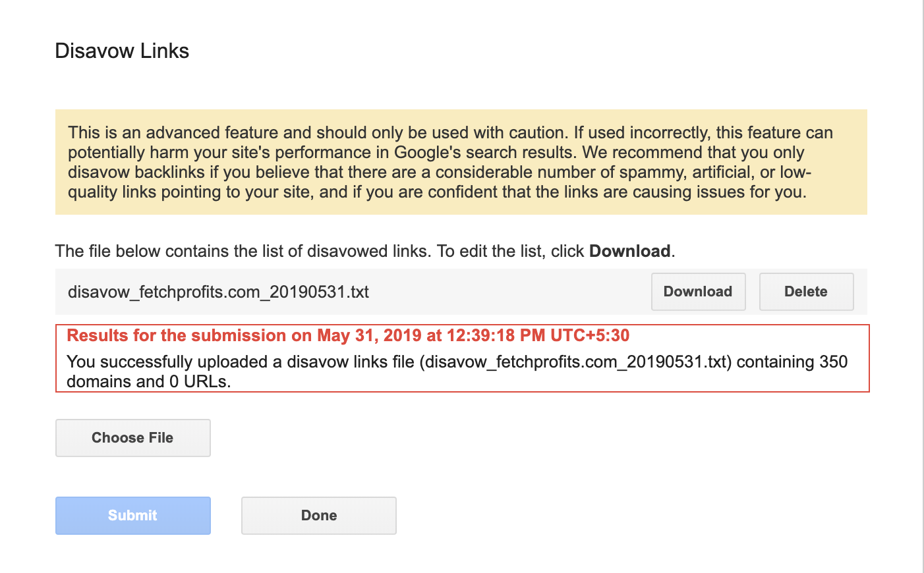The width and height of the screenshot is (924, 573).
Task: Click 'The file below contains' instruction sentence
Action: pyautogui.click(x=365, y=251)
